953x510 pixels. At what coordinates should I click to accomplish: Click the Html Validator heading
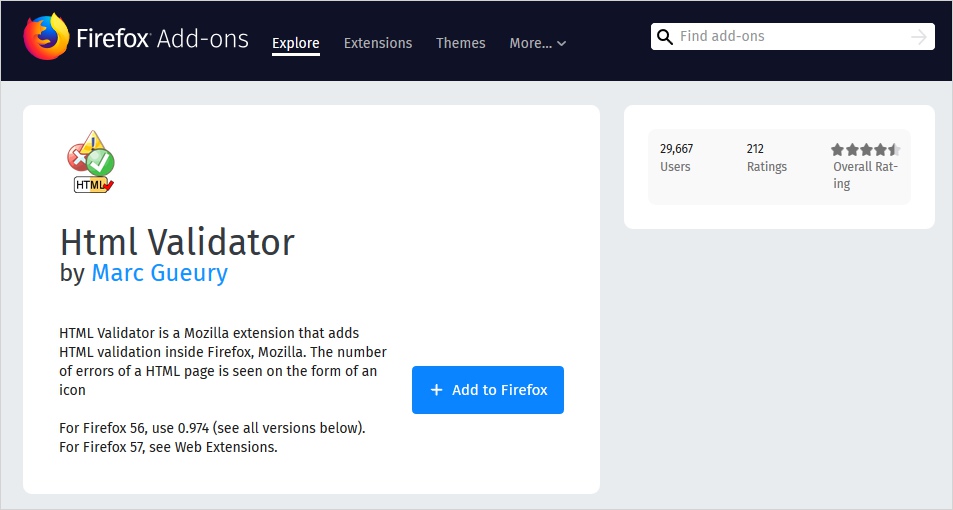[177, 241]
